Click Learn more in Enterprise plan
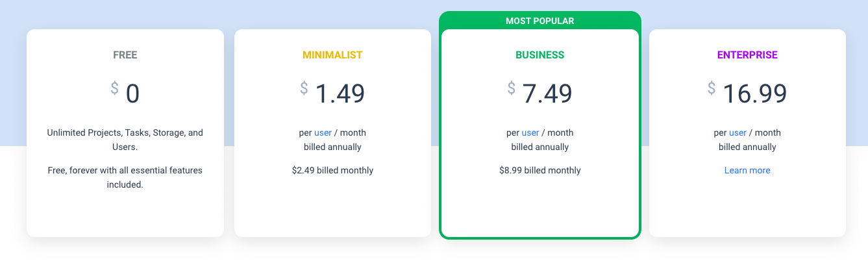The image size is (868, 263). (747, 170)
